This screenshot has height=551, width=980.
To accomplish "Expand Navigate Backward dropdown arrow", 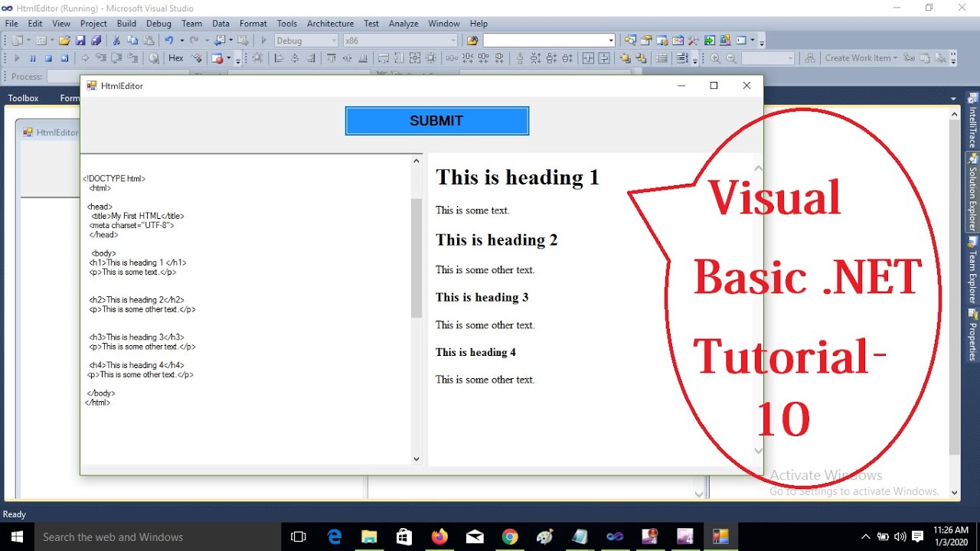I will tap(230, 41).
